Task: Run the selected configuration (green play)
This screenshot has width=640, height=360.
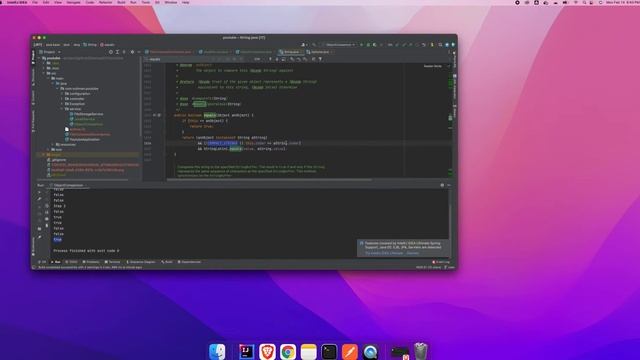Action: (x=361, y=44)
